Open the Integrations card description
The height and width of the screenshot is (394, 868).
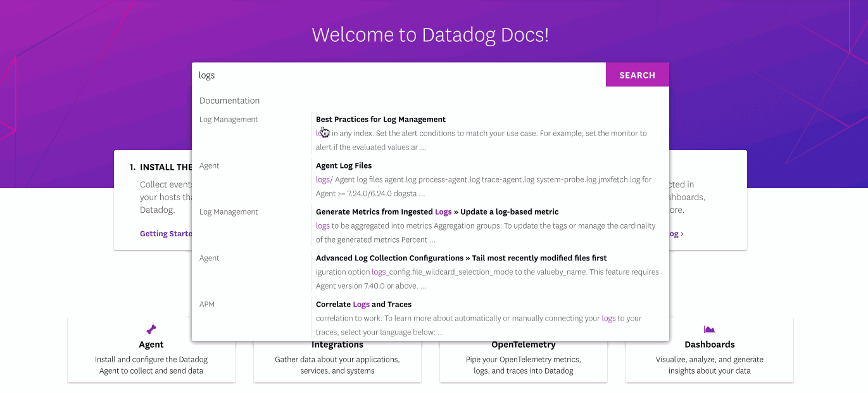tap(337, 365)
